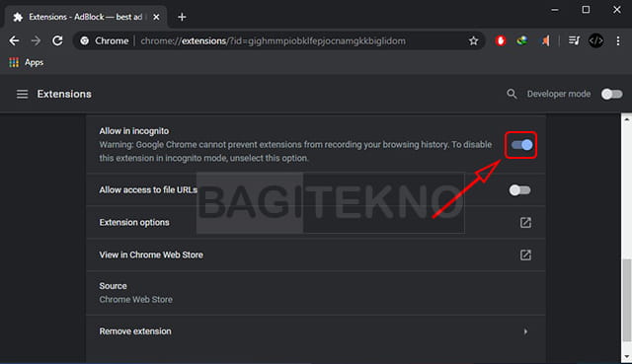This screenshot has width=632, height=364.
Task: Toggle Developer mode switch
Action: point(612,95)
